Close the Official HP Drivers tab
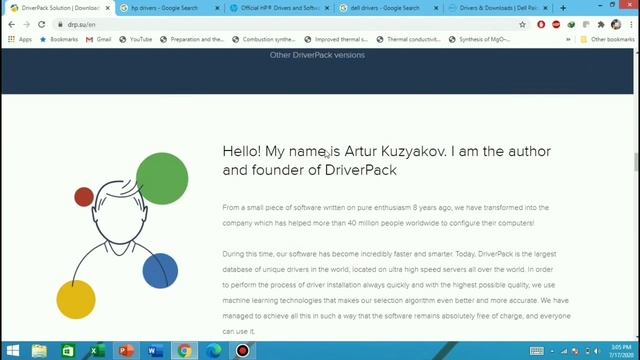The height and width of the screenshot is (360, 640). click(327, 8)
